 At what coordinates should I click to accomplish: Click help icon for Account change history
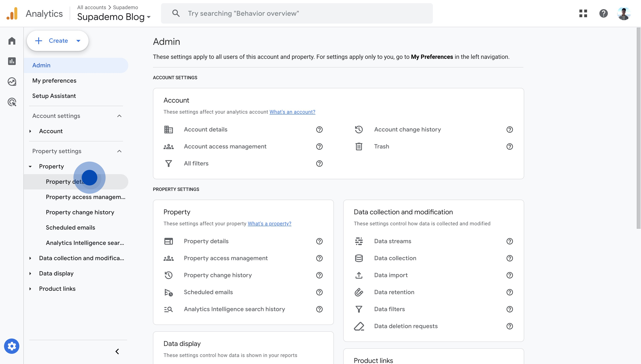coord(510,130)
